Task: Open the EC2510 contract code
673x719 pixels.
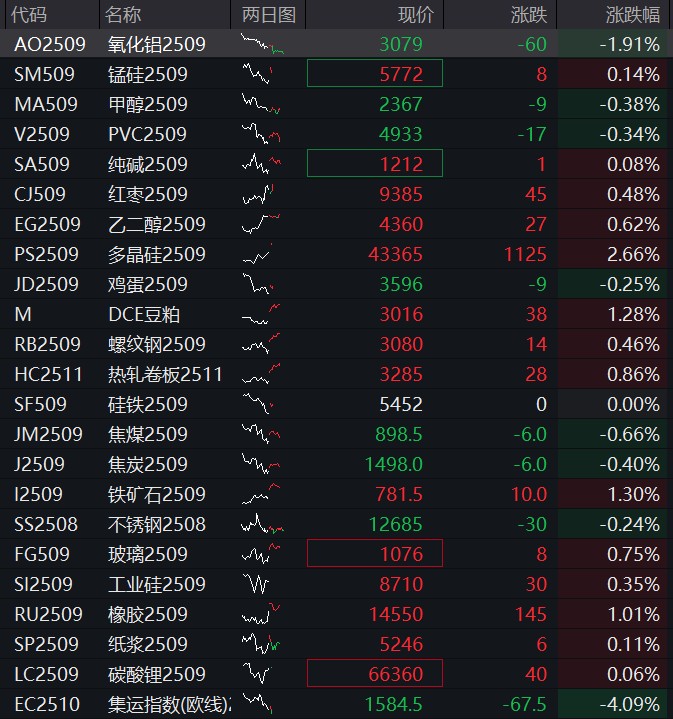Action: pos(47,704)
